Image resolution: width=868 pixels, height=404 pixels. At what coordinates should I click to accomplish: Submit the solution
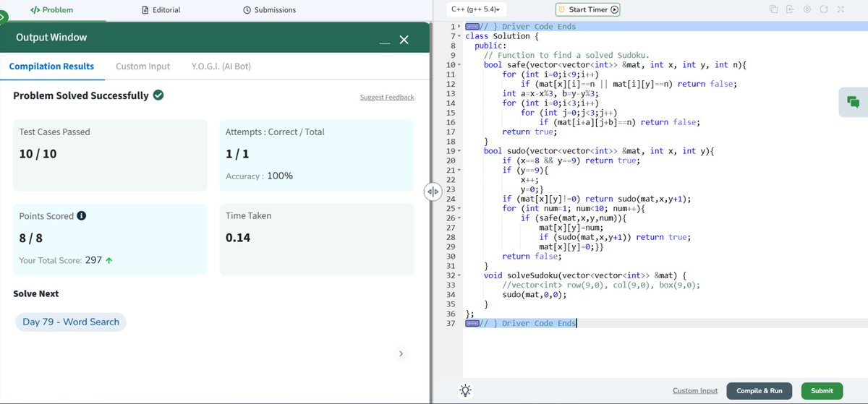[822, 390]
